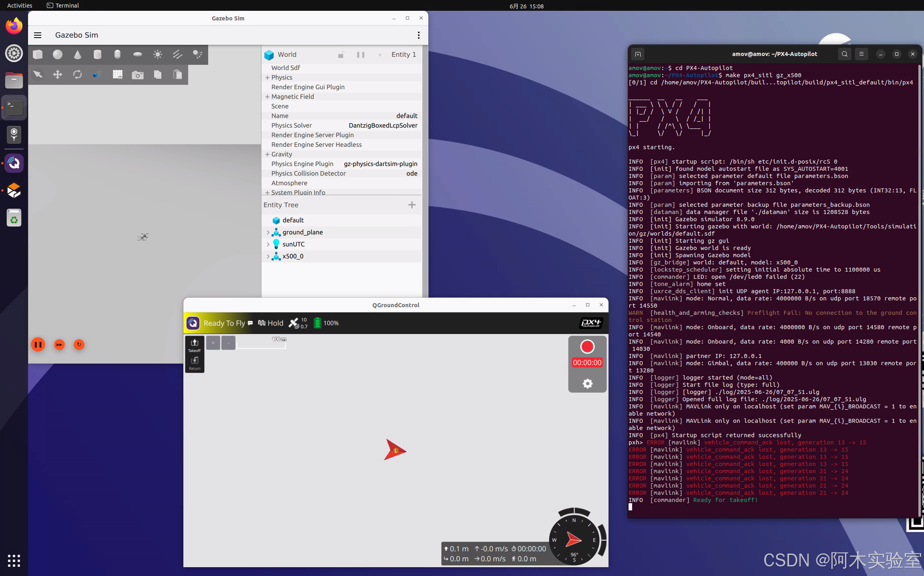Zoom in the map with plus button
924x576 pixels.
213,343
